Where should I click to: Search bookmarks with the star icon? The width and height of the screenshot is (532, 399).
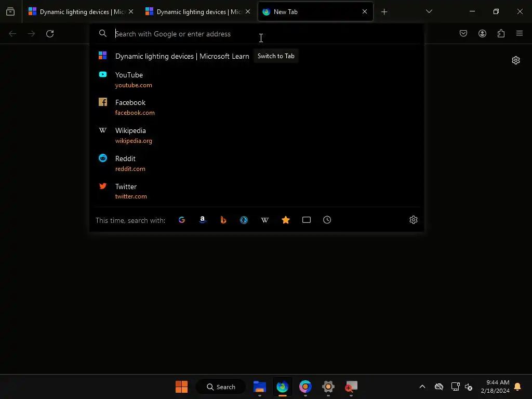click(286, 220)
